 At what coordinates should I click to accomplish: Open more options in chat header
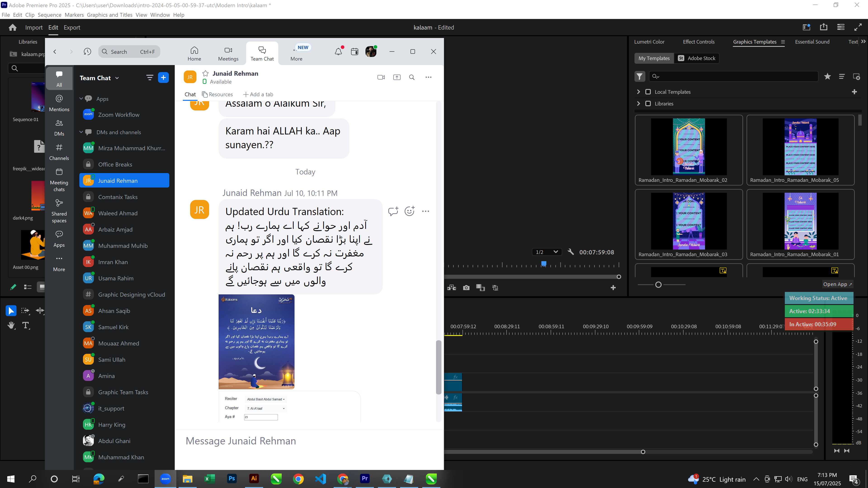pyautogui.click(x=428, y=77)
